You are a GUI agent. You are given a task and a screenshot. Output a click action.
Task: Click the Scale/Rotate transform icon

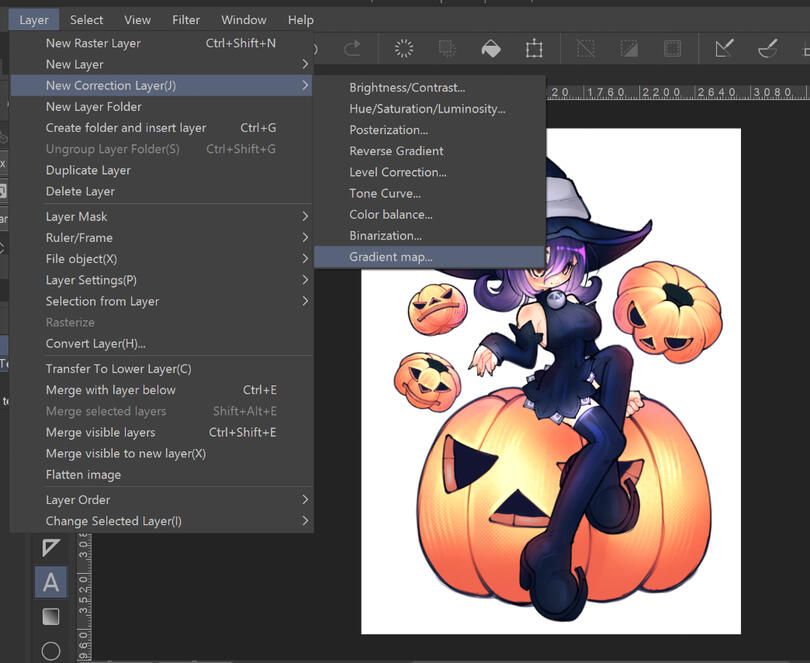click(x=534, y=48)
